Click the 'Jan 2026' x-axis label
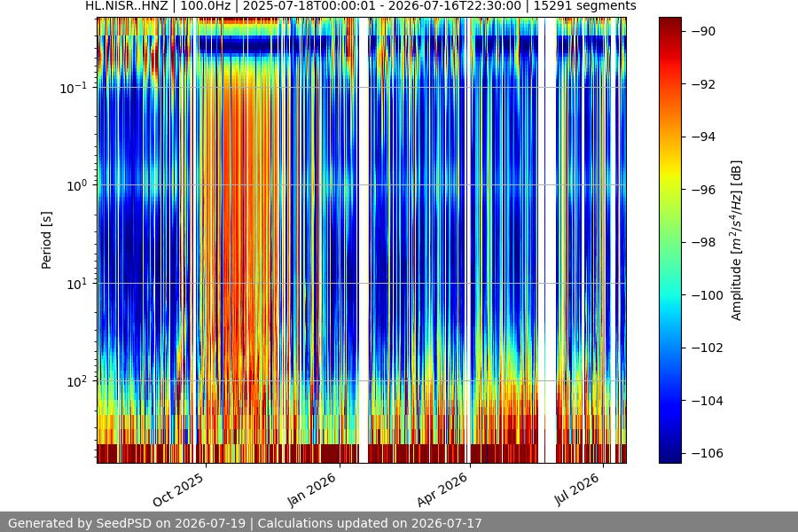Image resolution: width=798 pixels, height=532 pixels. [x=312, y=489]
